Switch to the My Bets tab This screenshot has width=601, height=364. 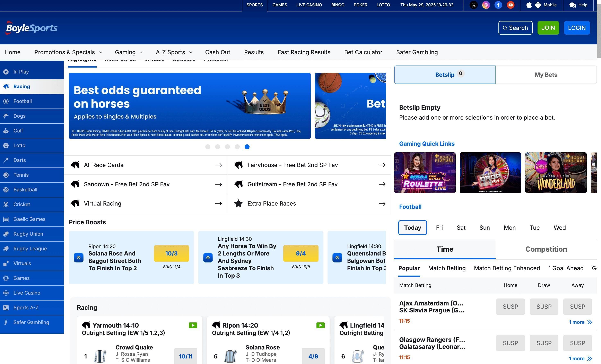pos(546,75)
